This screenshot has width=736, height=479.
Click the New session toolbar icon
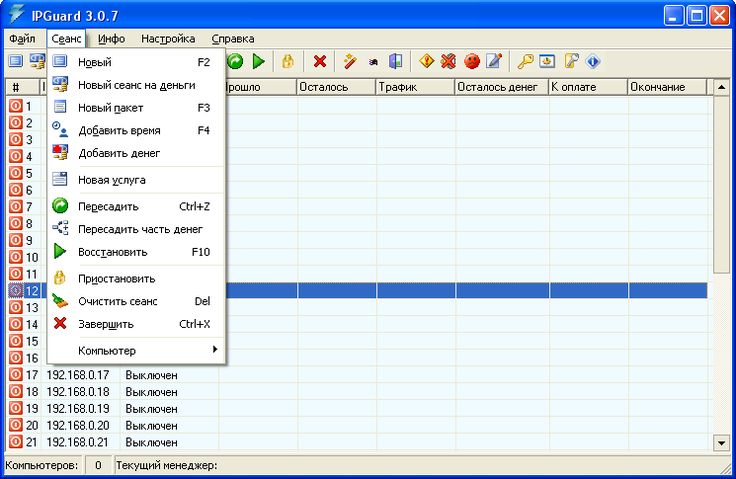coord(15,61)
